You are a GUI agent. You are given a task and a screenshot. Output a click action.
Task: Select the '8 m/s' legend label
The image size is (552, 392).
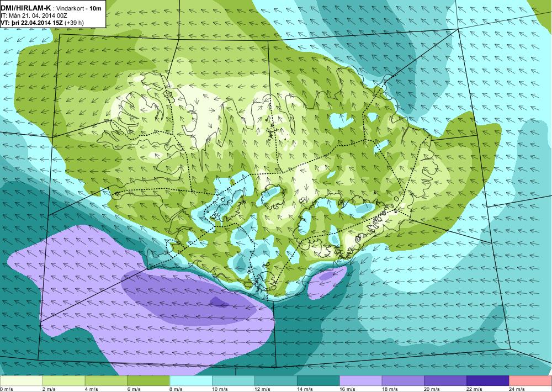pos(177,389)
